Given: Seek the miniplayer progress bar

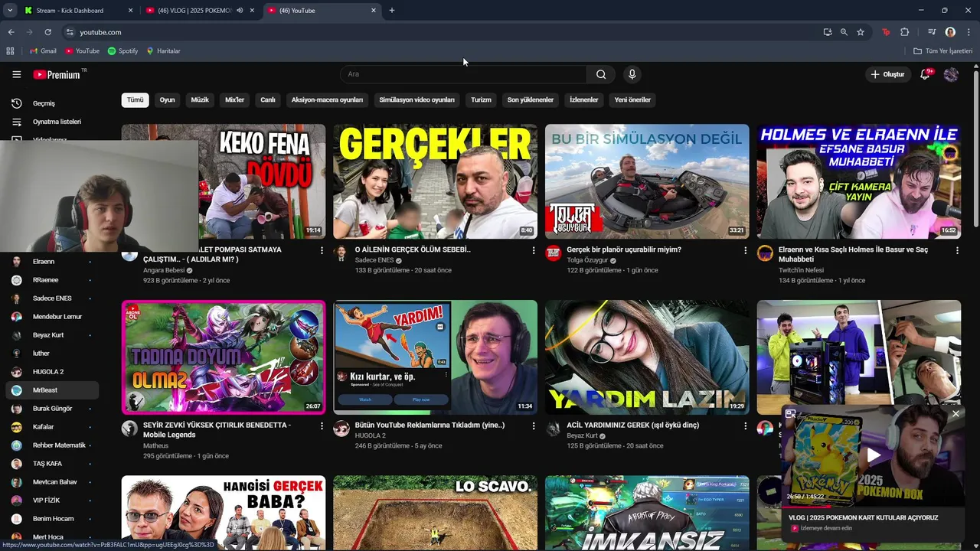Looking at the screenshot, I should [x=873, y=505].
